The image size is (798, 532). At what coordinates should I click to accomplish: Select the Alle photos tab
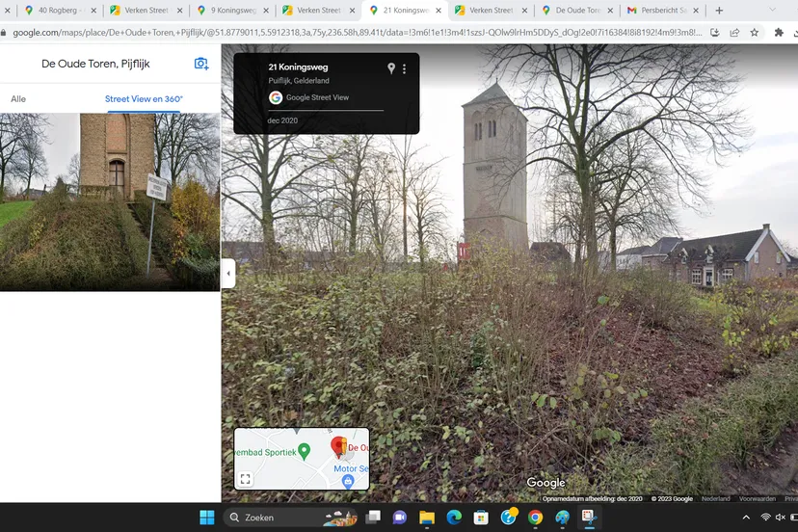point(18,99)
